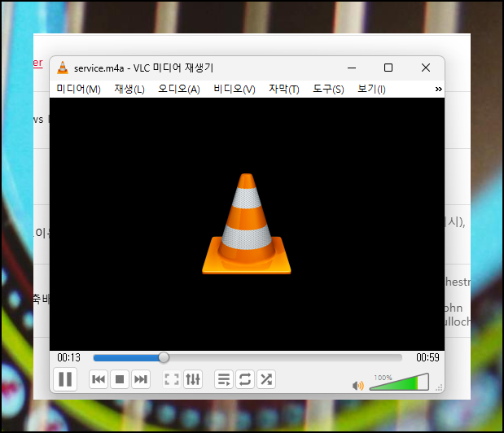Open the 비디오(V) menu
Screen dimensions: 504x433
(x=234, y=89)
